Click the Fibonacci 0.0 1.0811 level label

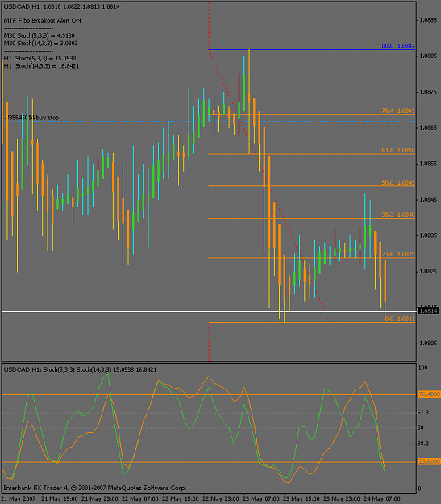point(400,319)
